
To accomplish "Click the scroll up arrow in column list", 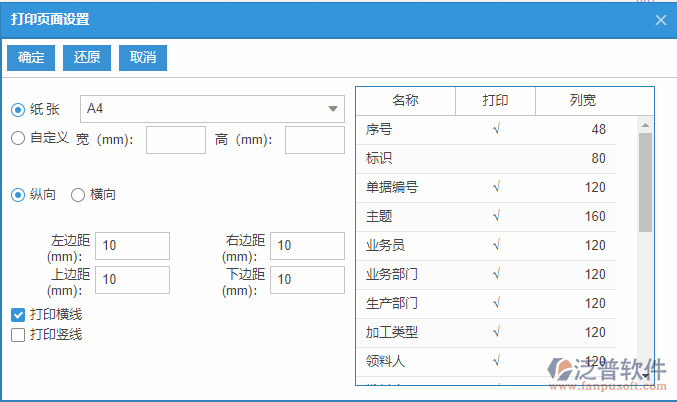I will click(645, 125).
